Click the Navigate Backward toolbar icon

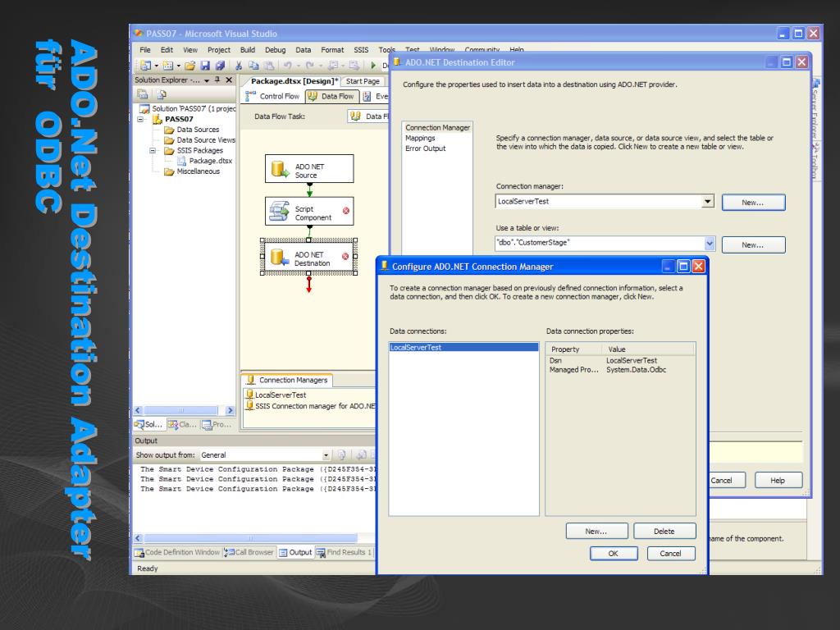pyautogui.click(x=333, y=66)
